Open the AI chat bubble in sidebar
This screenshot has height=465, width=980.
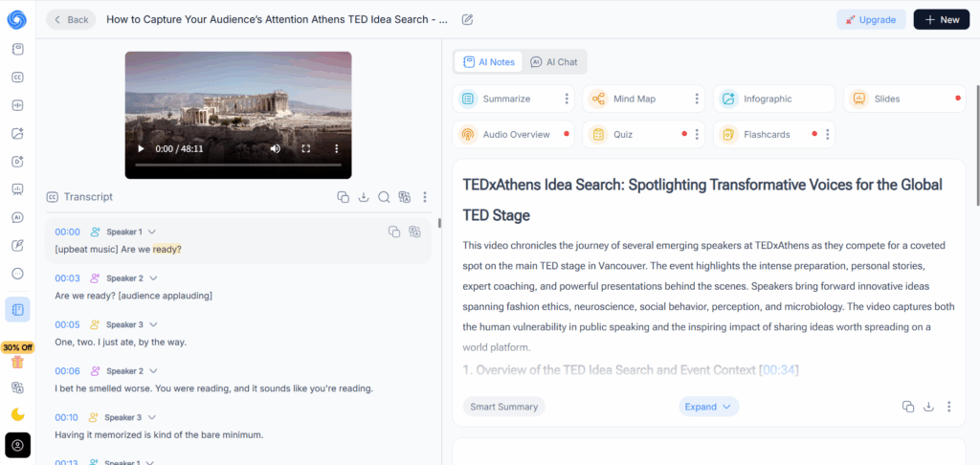click(17, 217)
